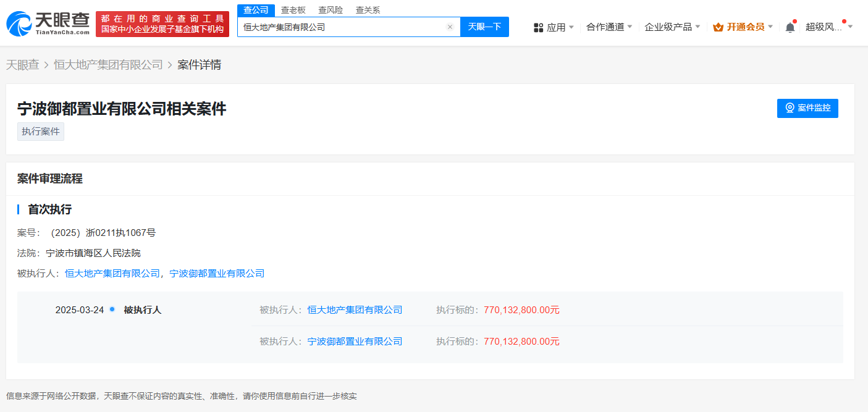
Task: Click the 770,132,800.00元 amount in 宁波御都 row
Action: [521, 342]
